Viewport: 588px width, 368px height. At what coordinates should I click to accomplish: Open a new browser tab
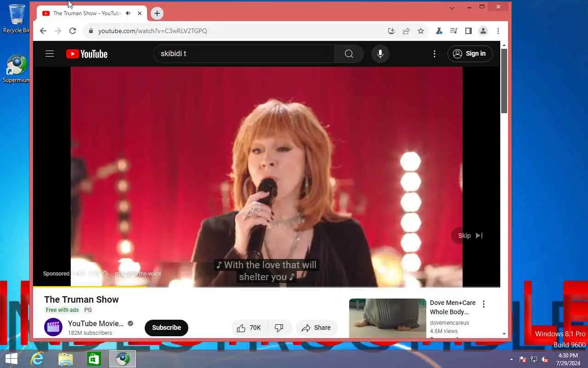[x=157, y=13]
